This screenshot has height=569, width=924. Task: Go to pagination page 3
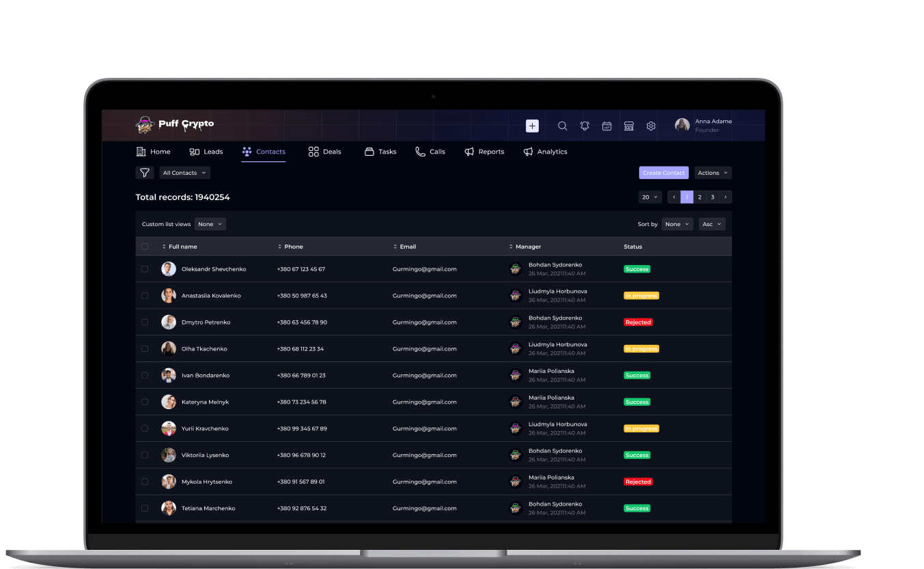tap(712, 197)
